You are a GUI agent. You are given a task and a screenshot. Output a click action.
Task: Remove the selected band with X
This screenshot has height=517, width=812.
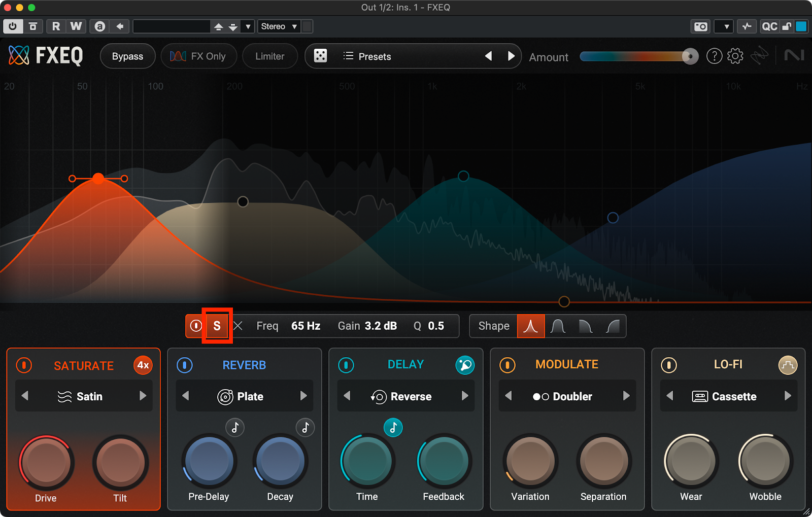[x=238, y=326]
